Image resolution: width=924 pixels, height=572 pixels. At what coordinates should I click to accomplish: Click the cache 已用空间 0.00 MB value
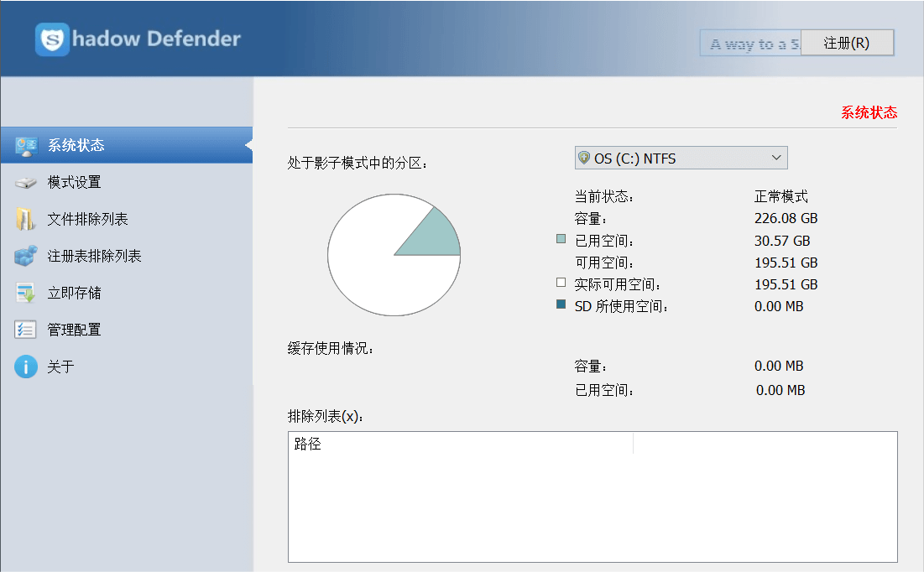(780, 390)
